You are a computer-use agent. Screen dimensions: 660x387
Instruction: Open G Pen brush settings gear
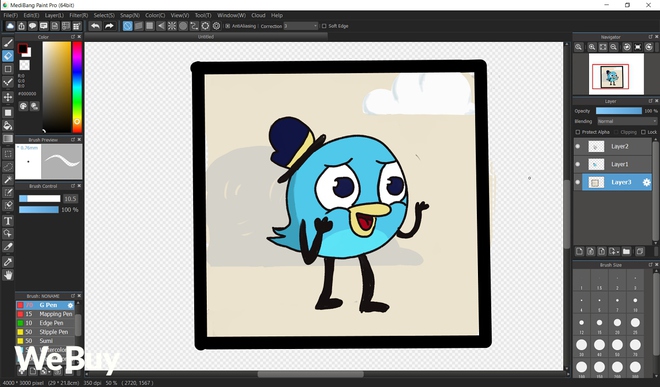click(x=70, y=305)
